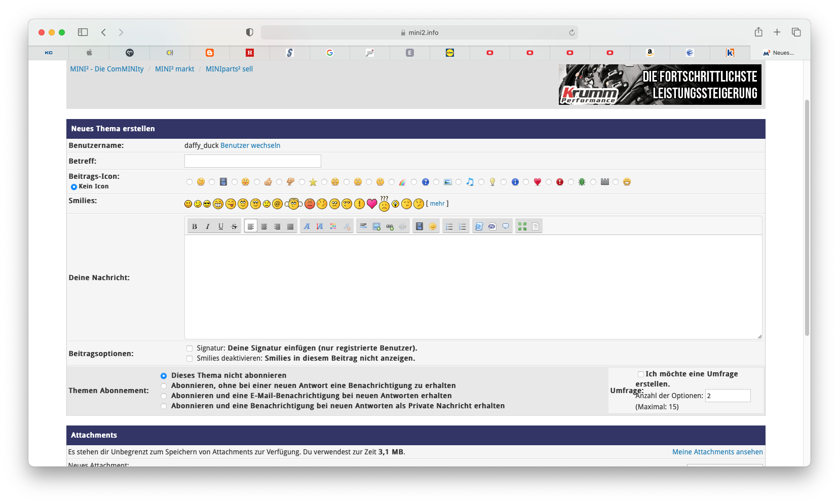Select the thumbs-up post icon radio button
The height and width of the screenshot is (504, 839).
[257, 182]
